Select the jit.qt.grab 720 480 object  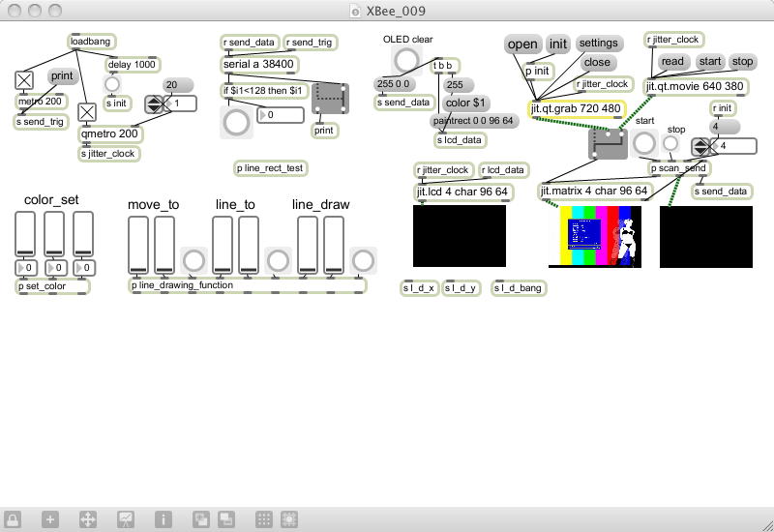577,109
